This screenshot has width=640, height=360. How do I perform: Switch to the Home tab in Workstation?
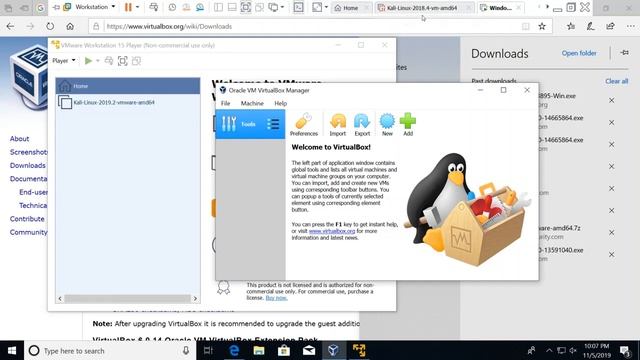click(x=351, y=8)
